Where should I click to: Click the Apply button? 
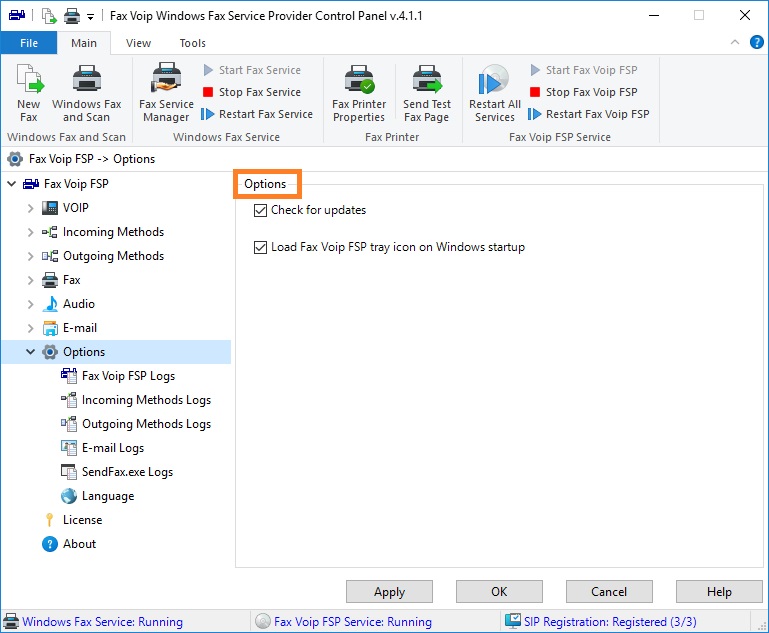tap(389, 592)
